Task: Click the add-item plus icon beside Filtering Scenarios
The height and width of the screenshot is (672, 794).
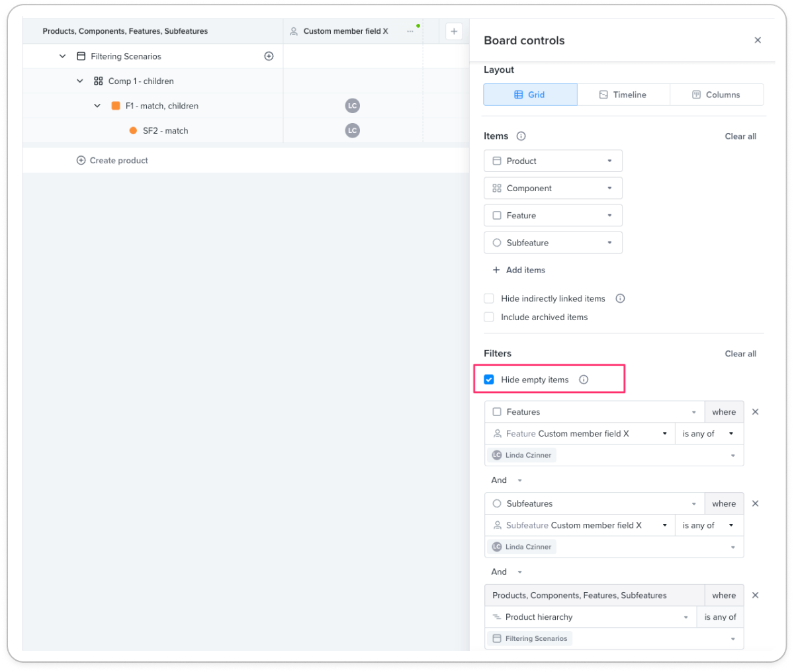Action: point(269,56)
